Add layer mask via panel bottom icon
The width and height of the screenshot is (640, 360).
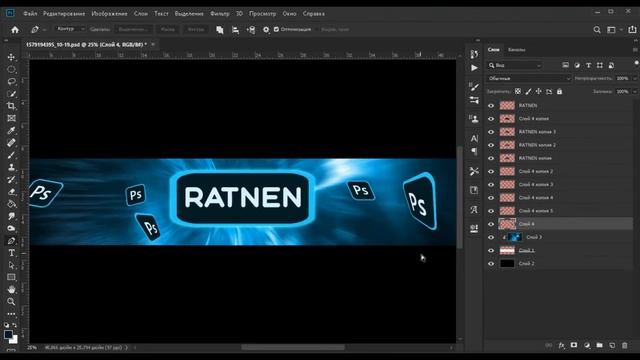pos(574,345)
